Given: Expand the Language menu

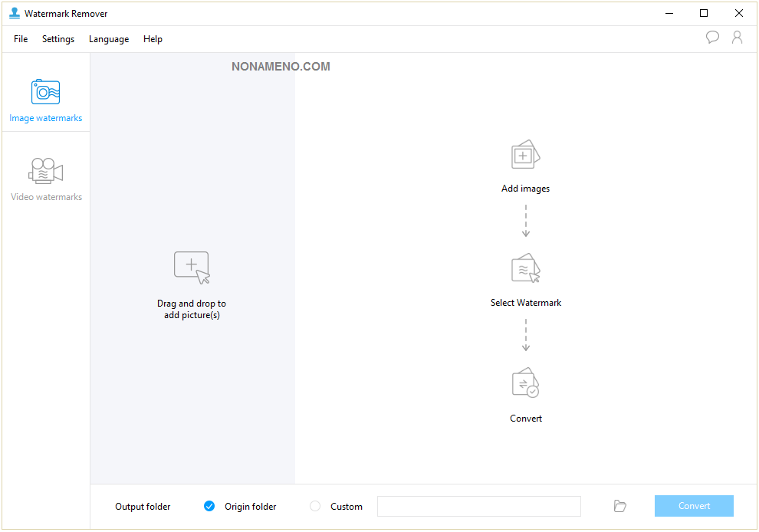Looking at the screenshot, I should 109,39.
